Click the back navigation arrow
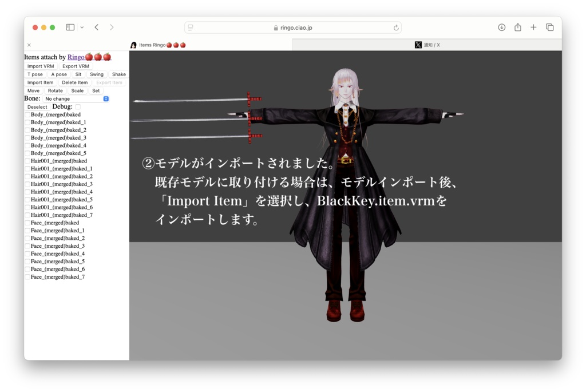 click(x=96, y=27)
